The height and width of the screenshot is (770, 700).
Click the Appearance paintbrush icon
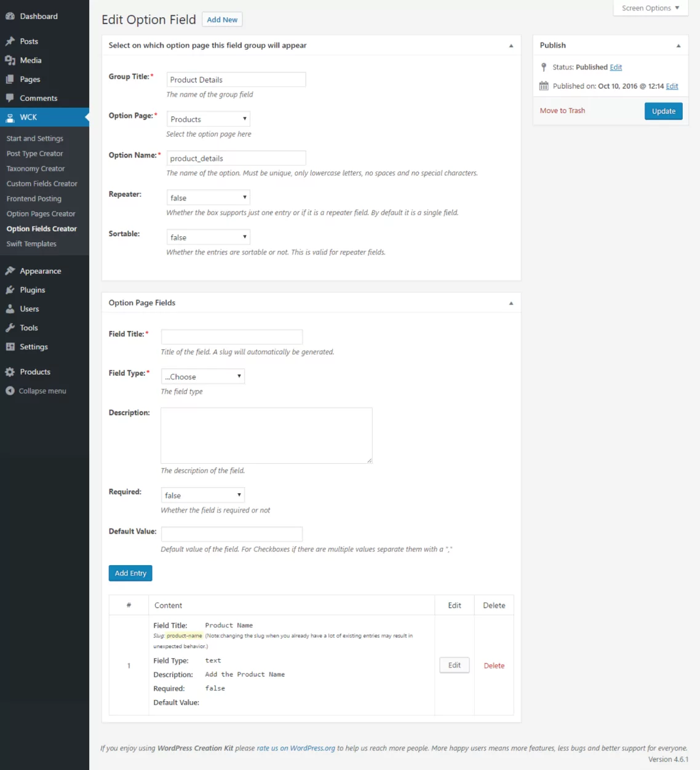coord(10,271)
